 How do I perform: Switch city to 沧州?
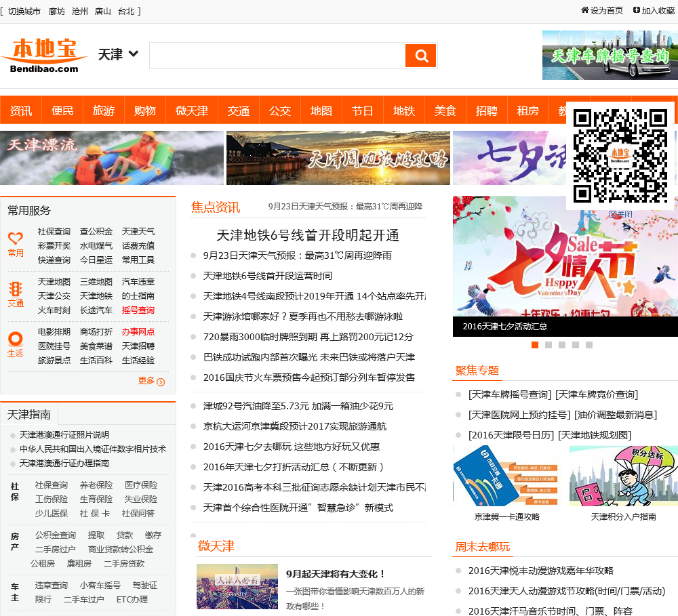(79, 12)
